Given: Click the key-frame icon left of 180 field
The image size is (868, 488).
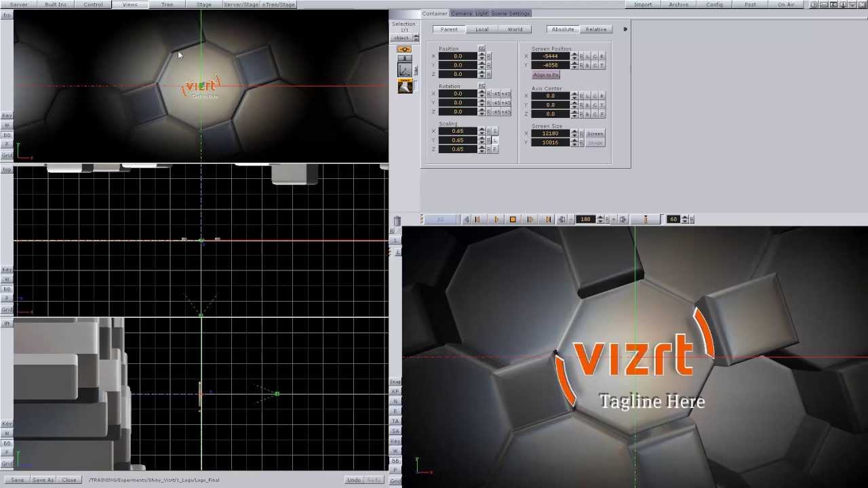Looking at the screenshot, I should (x=561, y=220).
